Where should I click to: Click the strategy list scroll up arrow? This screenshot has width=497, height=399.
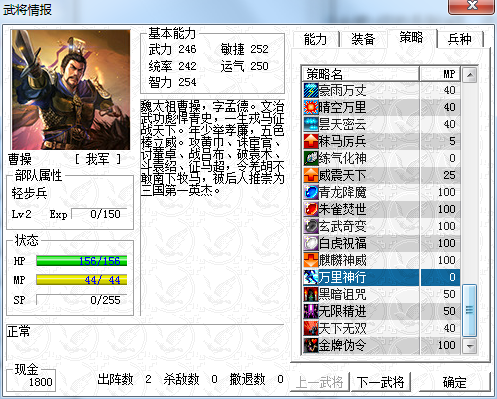tap(470, 75)
